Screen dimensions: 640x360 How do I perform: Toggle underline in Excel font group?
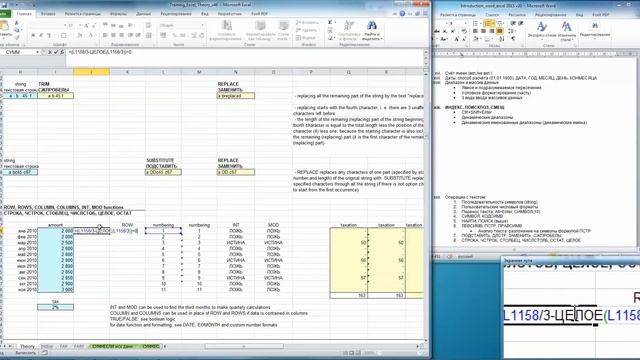click(49, 36)
